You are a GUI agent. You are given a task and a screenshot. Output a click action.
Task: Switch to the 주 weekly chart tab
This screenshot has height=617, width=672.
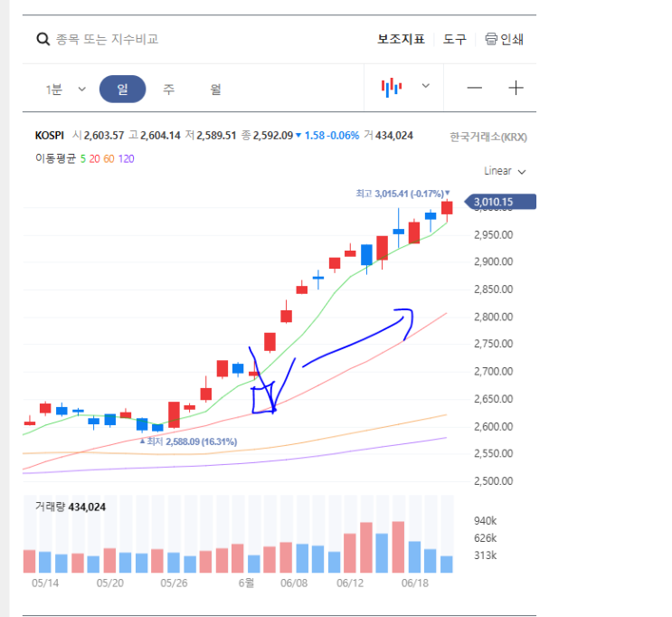169,90
